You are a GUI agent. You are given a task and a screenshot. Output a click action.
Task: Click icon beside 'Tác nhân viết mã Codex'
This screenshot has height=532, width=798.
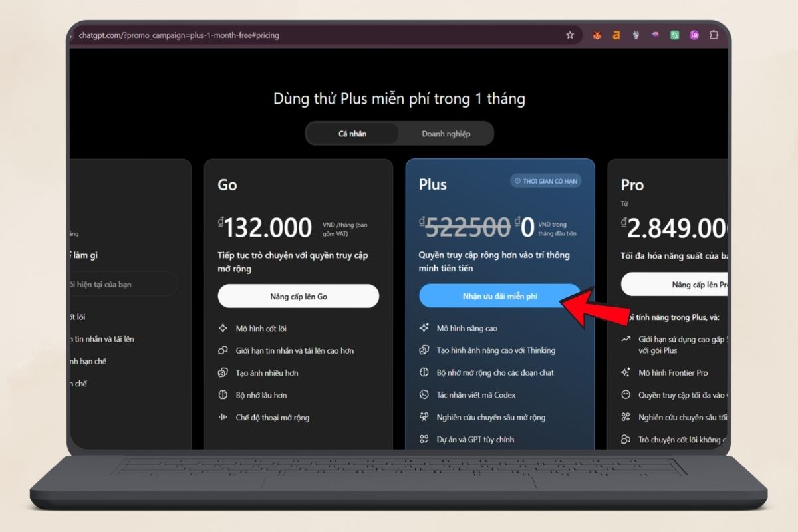pyautogui.click(x=424, y=395)
